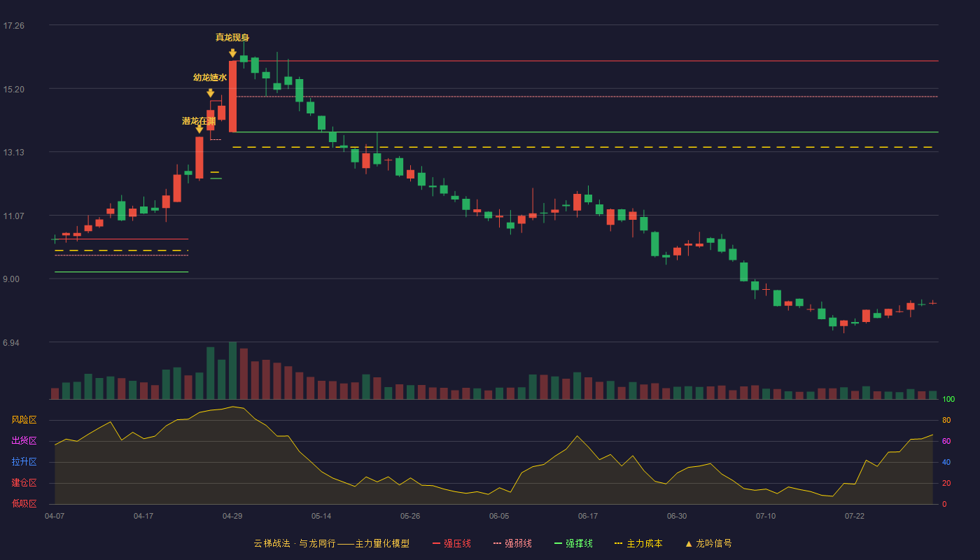
Task: Click the 20 value on indicator axis
Action: [946, 483]
